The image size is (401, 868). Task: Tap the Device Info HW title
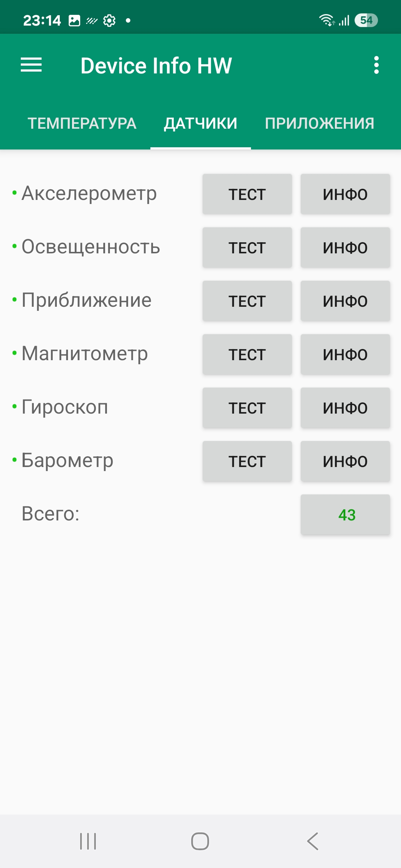(156, 66)
